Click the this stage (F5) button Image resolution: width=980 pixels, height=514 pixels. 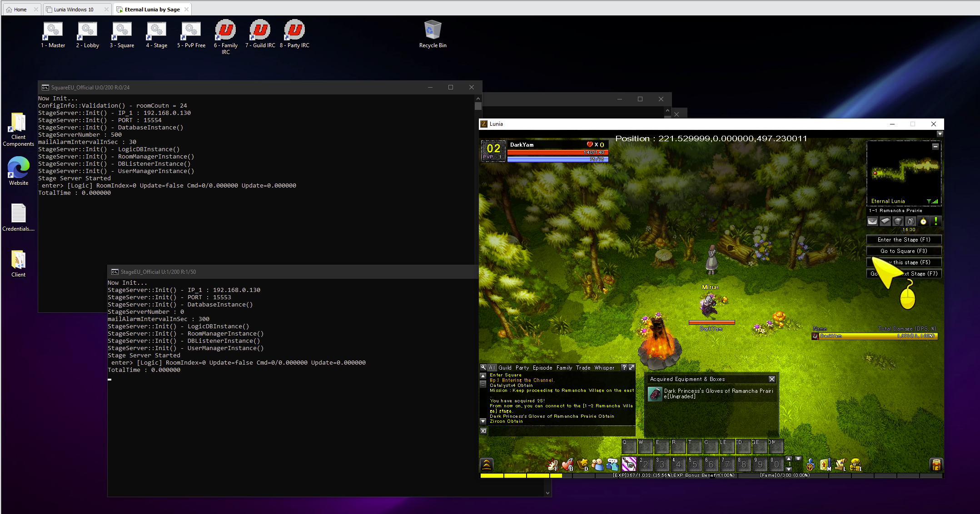pos(904,262)
